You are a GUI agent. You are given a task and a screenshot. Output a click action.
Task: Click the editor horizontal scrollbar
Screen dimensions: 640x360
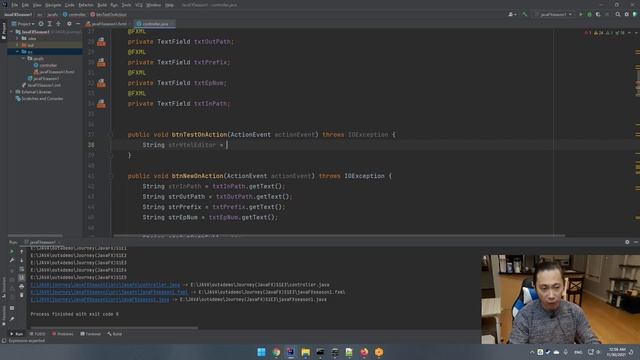click(x=339, y=236)
